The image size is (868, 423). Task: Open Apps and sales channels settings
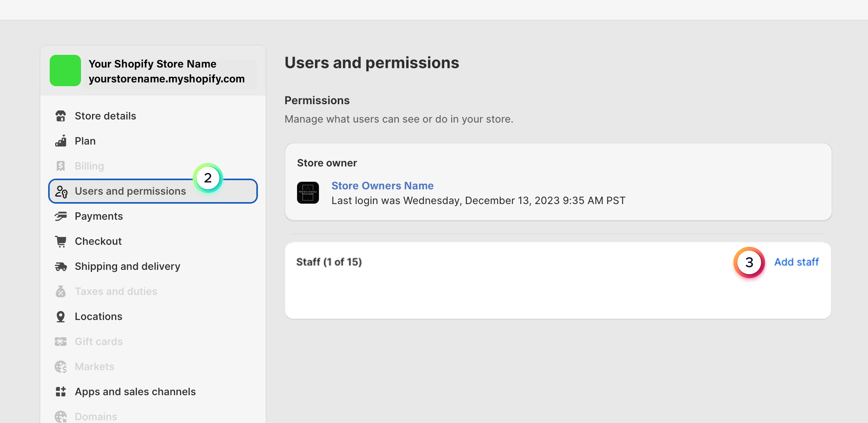click(153, 392)
